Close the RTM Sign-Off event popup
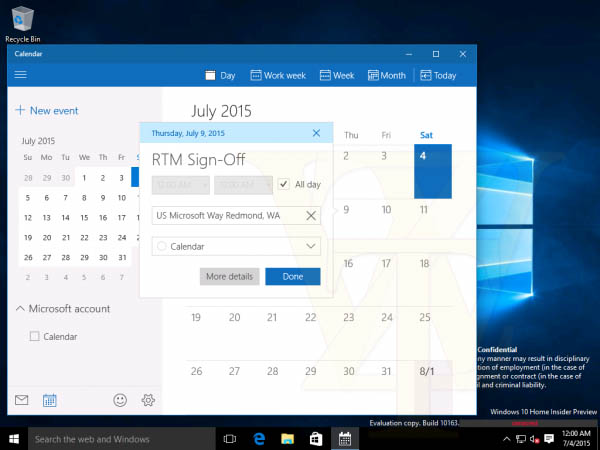Viewport: 600px width, 450px height. [x=316, y=133]
